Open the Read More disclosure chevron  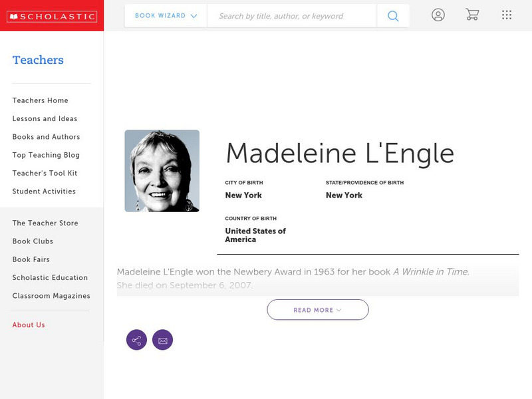tap(337, 310)
